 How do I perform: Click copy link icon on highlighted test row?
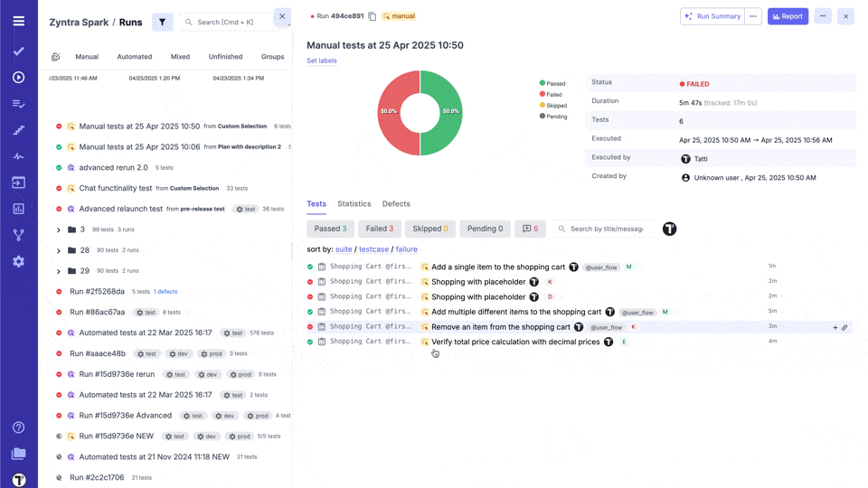pyautogui.click(x=844, y=327)
